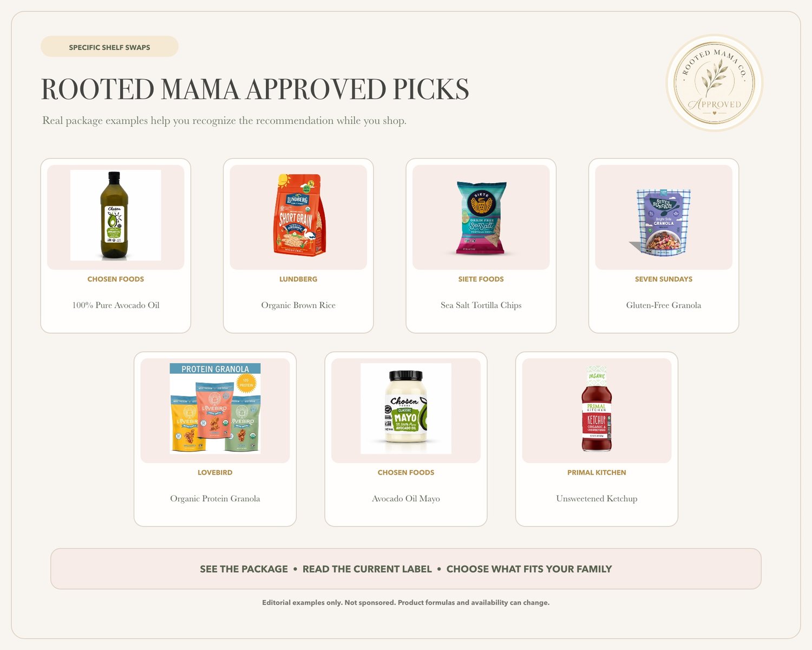Click the Rooted Mama Co. Approved seal
812x650 pixels.
pyautogui.click(x=714, y=83)
